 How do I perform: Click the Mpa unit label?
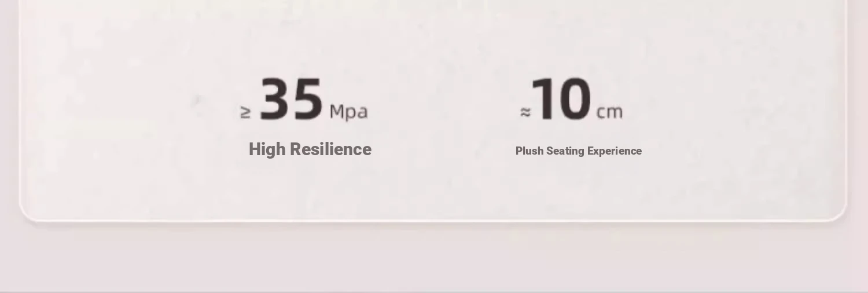[x=348, y=111]
